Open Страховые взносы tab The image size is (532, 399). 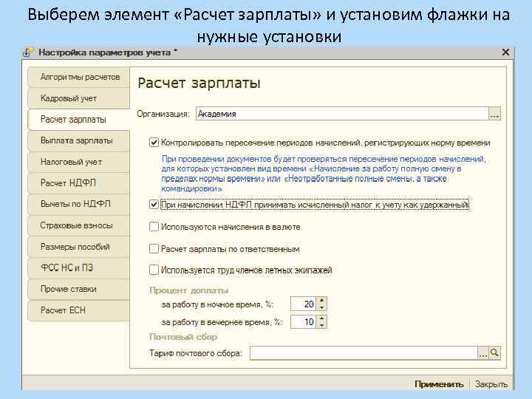79,225
